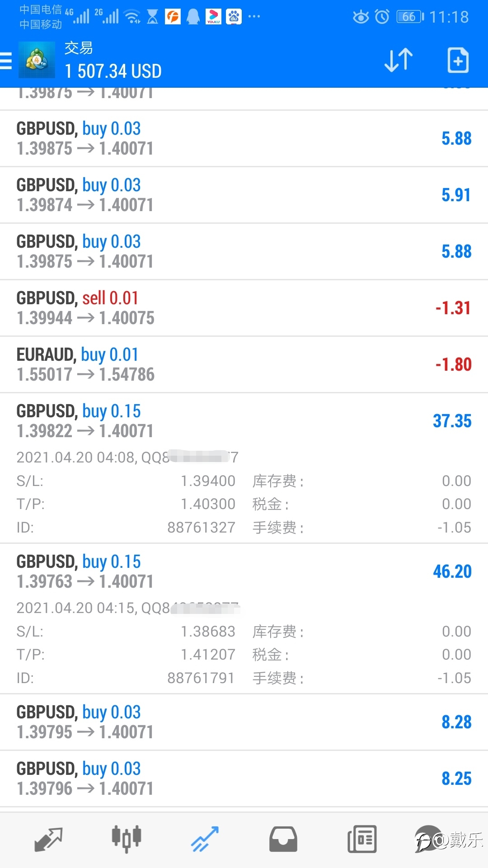Screen dimensions: 488x868
Task: Tap the sort orders arrows icon
Action: 399,60
